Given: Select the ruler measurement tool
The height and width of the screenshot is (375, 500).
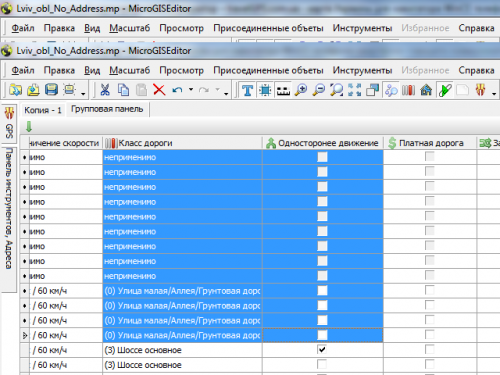Looking at the screenshot, I should [x=283, y=90].
